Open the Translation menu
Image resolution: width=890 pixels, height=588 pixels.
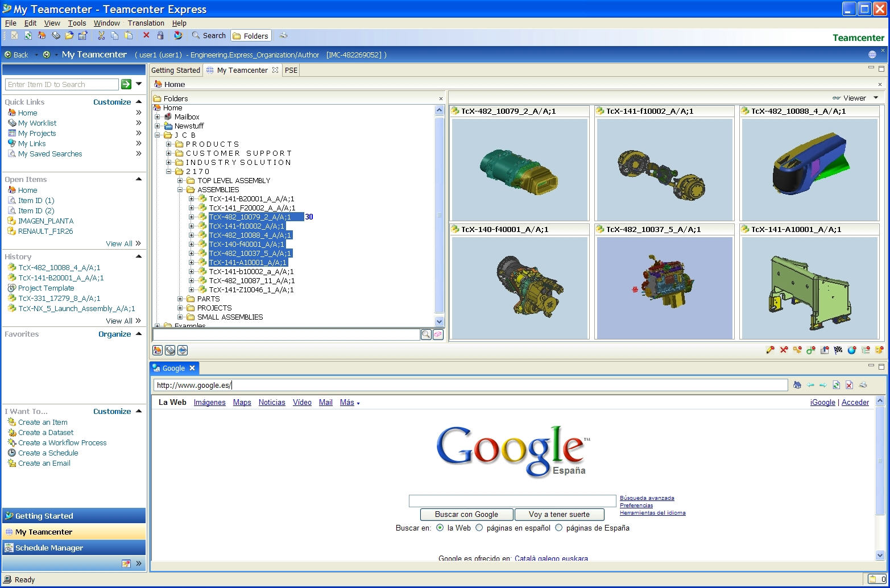click(x=146, y=23)
